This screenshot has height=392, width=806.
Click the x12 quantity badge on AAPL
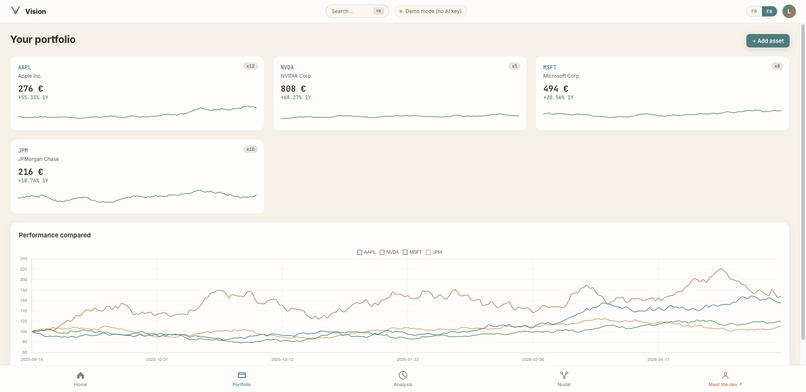tap(250, 66)
